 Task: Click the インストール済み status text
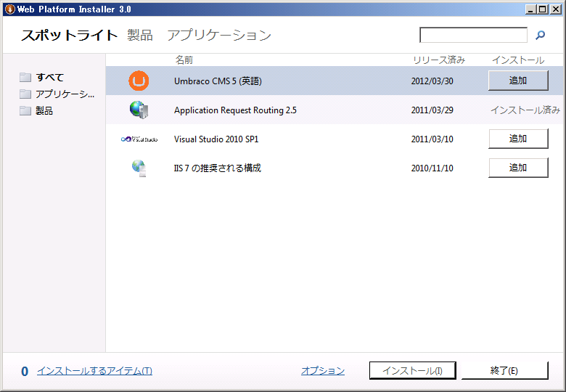point(525,110)
